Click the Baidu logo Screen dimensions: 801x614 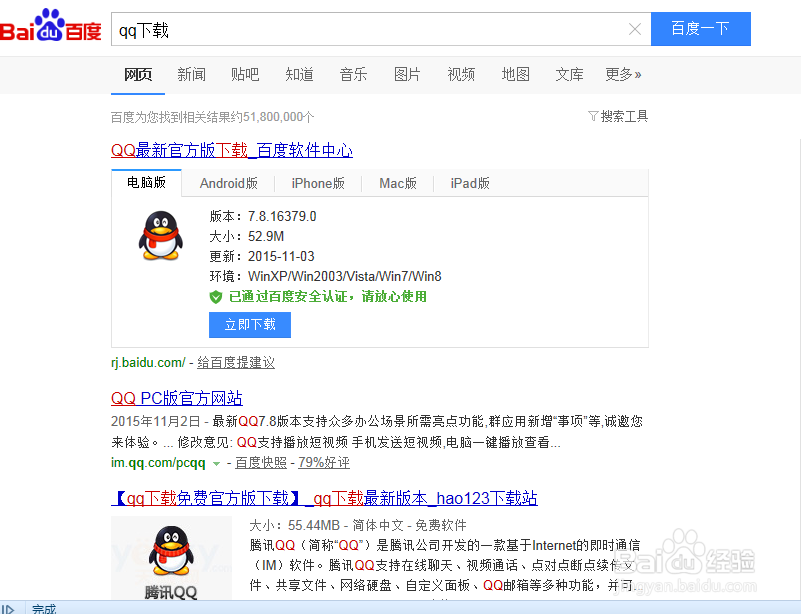tap(51, 27)
